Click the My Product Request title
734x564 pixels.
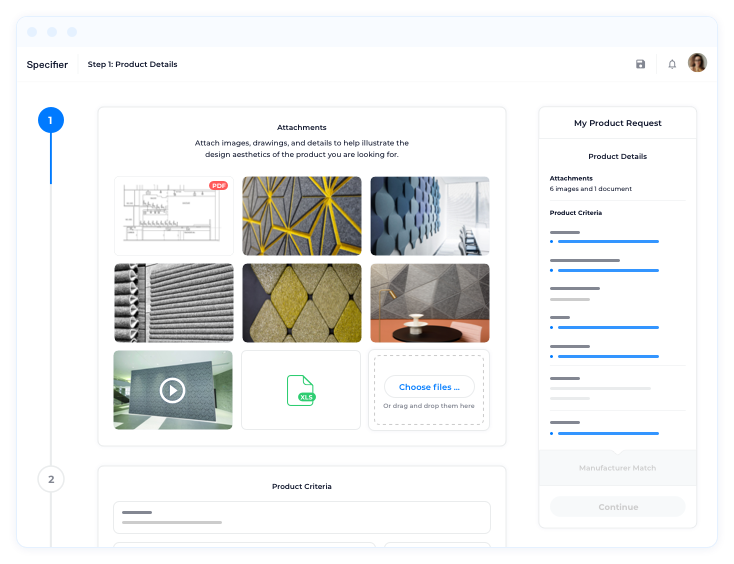pos(617,123)
